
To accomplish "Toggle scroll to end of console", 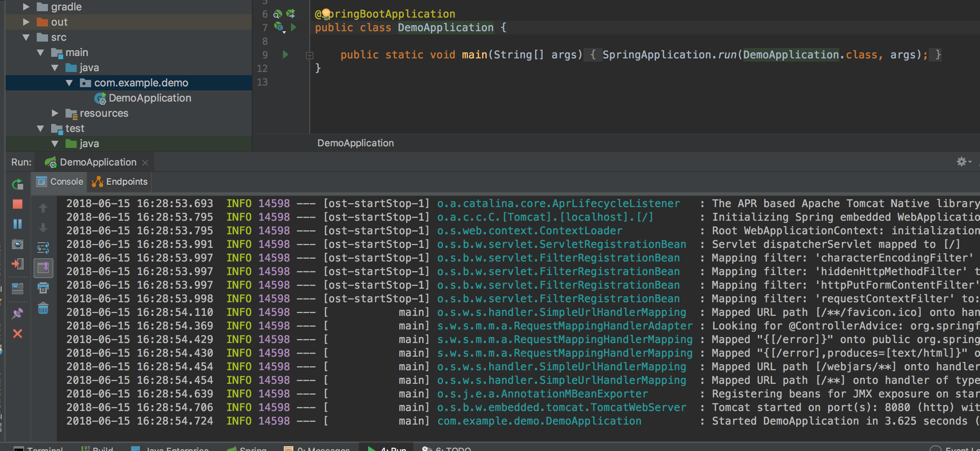I will click(43, 268).
